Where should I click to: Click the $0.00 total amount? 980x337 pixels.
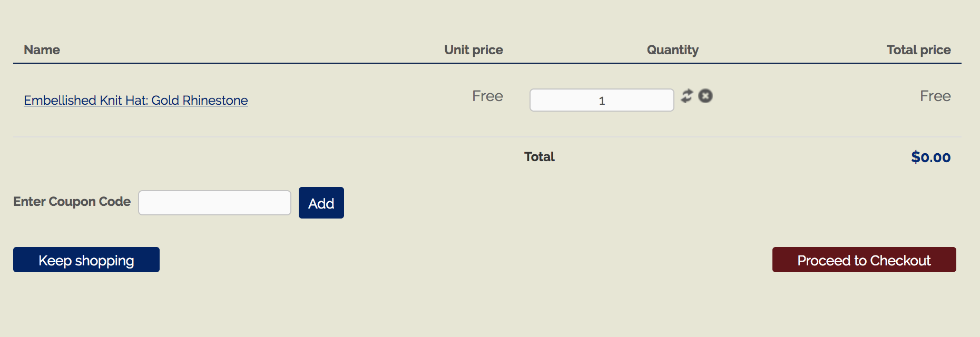[x=930, y=157]
